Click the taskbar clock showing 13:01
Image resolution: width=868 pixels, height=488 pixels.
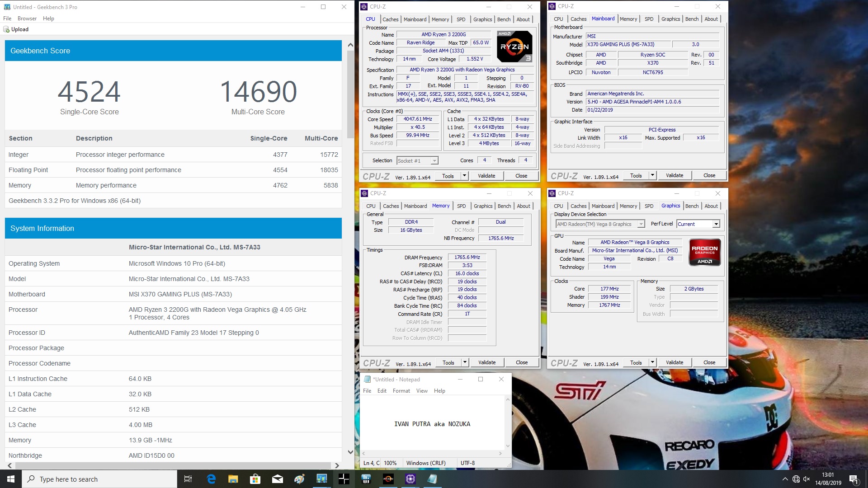828,479
